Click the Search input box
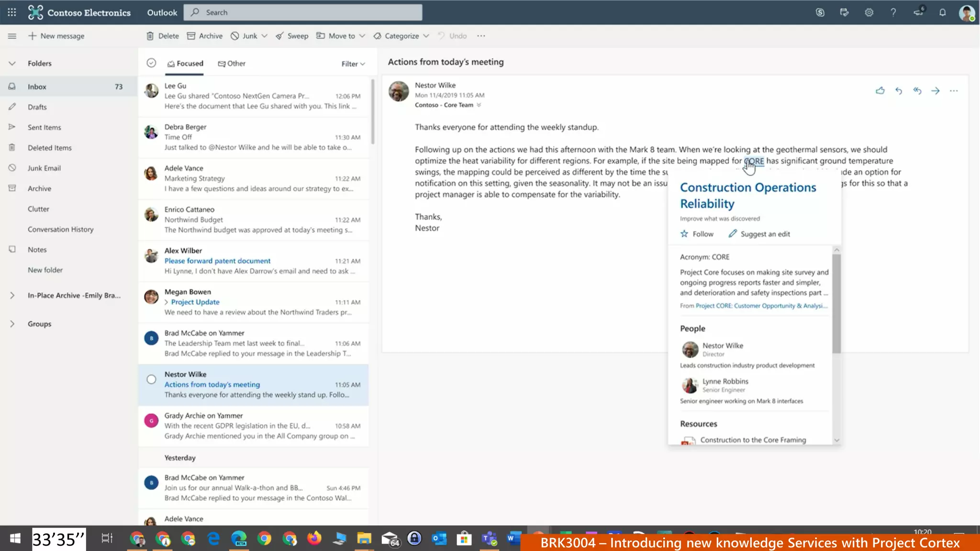The width and height of the screenshot is (980, 551). [306, 12]
